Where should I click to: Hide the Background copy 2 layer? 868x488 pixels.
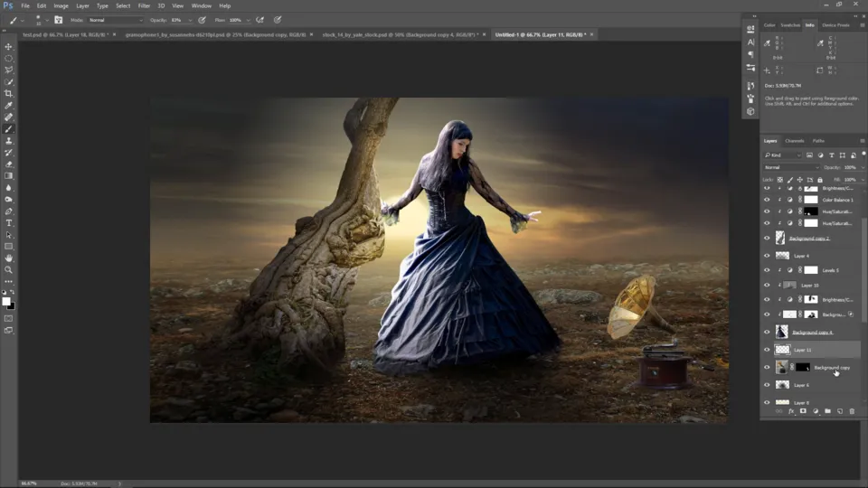(x=767, y=238)
